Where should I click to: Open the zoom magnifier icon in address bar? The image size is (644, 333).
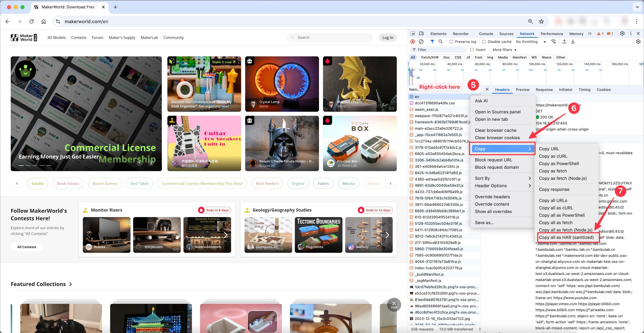[x=530, y=21]
